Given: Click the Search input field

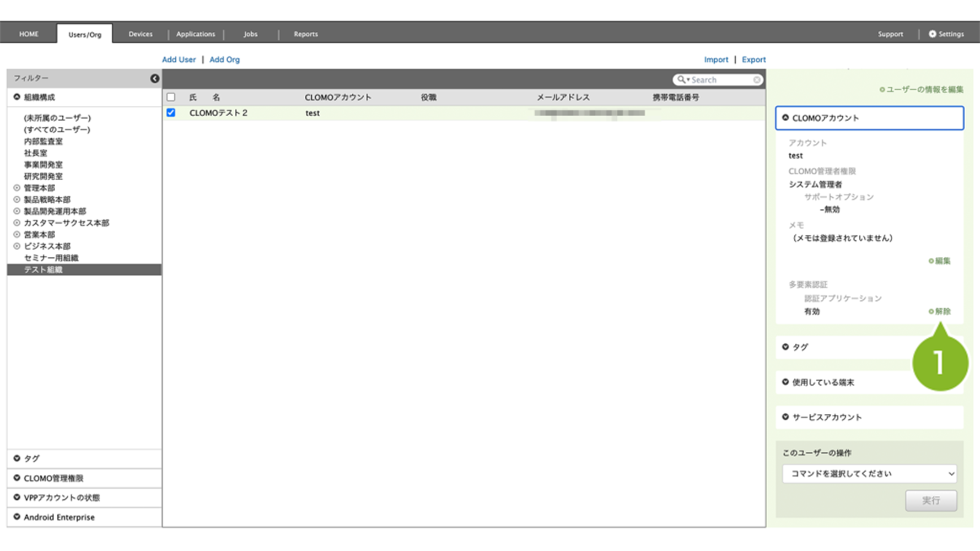Looking at the screenshot, I should tap(721, 80).
